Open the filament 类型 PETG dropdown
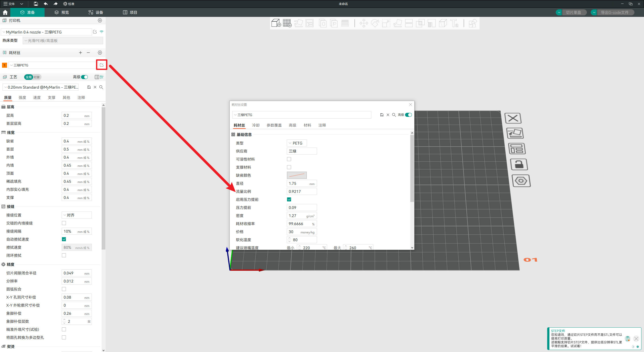 pyautogui.click(x=297, y=143)
